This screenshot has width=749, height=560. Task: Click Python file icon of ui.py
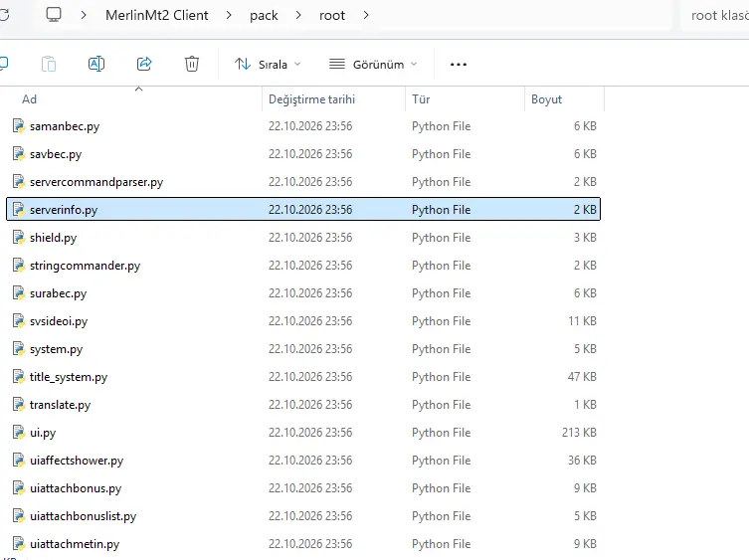coord(18,432)
